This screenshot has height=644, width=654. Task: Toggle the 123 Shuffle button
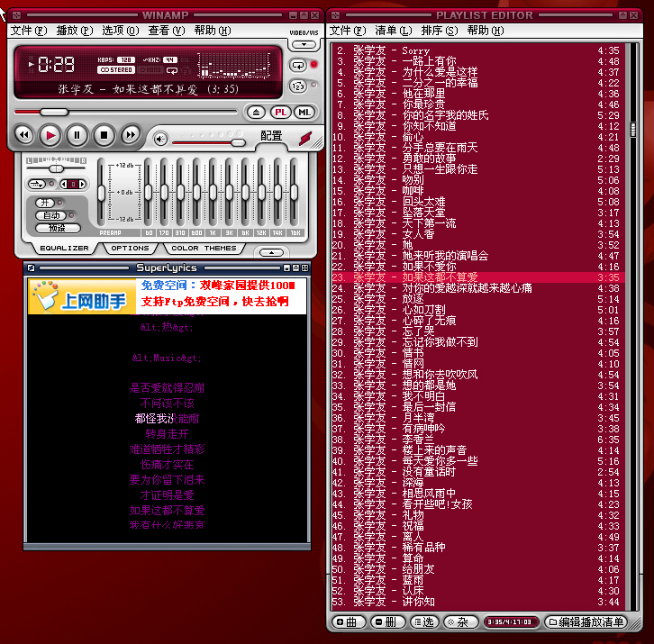tap(298, 86)
